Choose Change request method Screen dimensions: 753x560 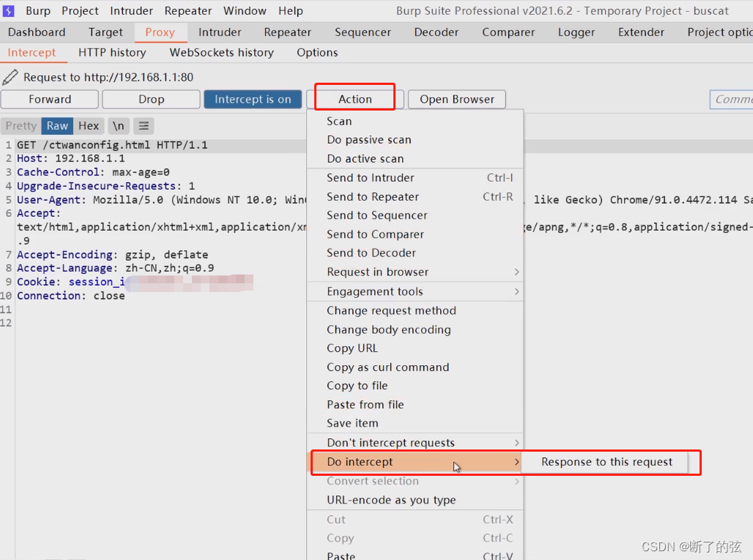(415, 310)
